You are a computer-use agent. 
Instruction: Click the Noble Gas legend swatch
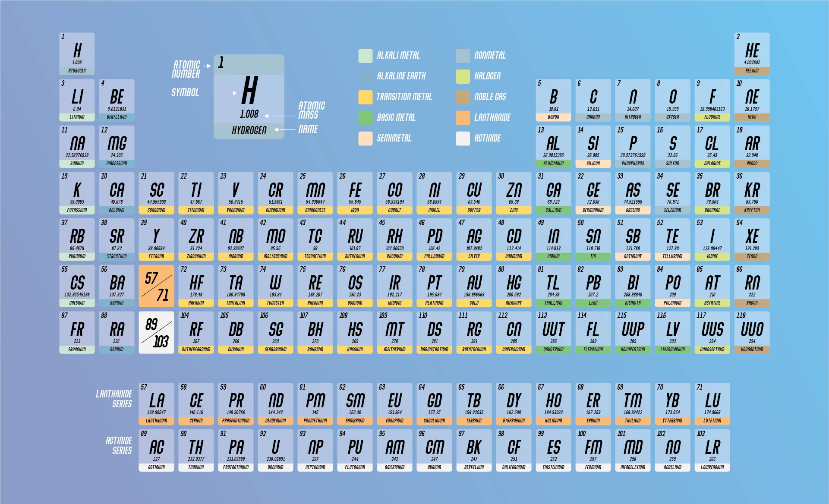(463, 97)
